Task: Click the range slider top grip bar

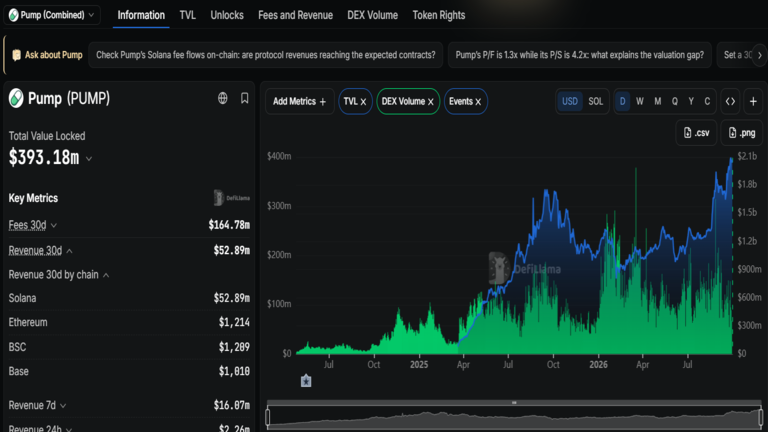Action: pos(514,403)
